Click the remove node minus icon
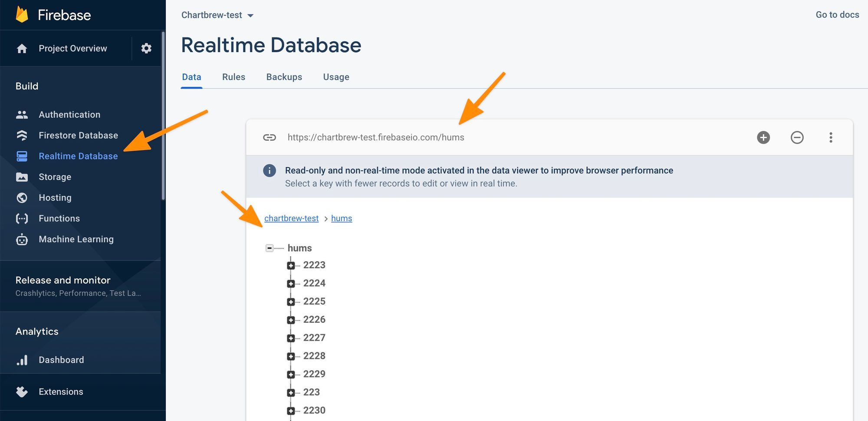 click(x=797, y=137)
